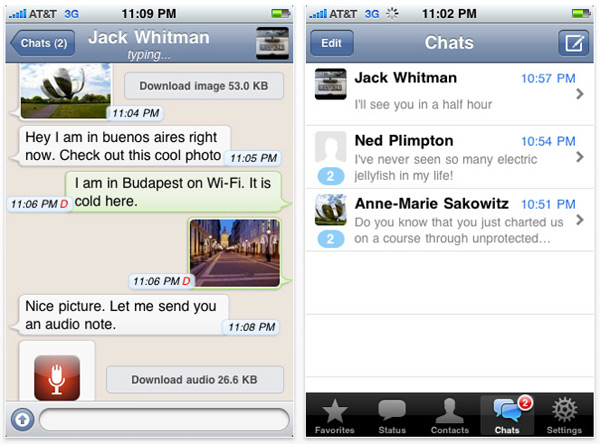Open the chevron on Jack Whitman's chat
This screenshot has width=600, height=444.
581,94
